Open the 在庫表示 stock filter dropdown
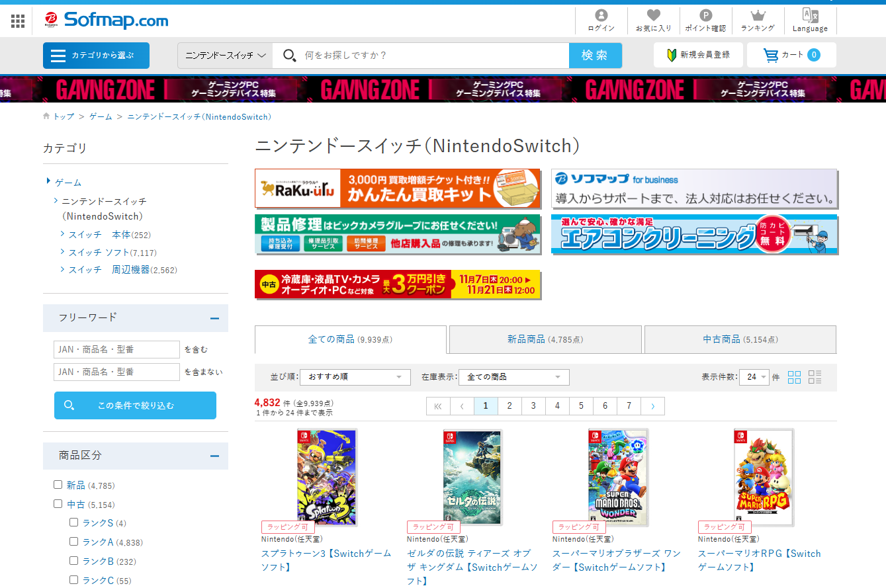The width and height of the screenshot is (886, 588). [513, 377]
